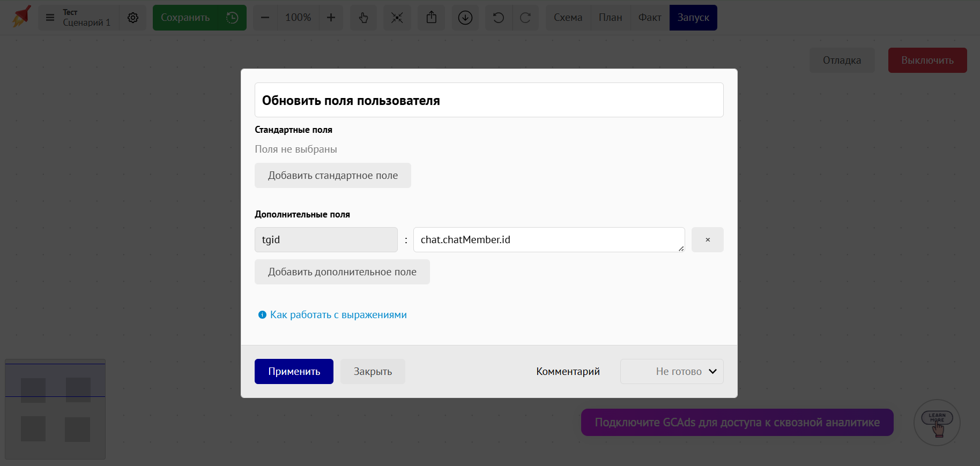Click the fit-to-screen collapse icon
Screen dimensions: 980x466
[397, 18]
